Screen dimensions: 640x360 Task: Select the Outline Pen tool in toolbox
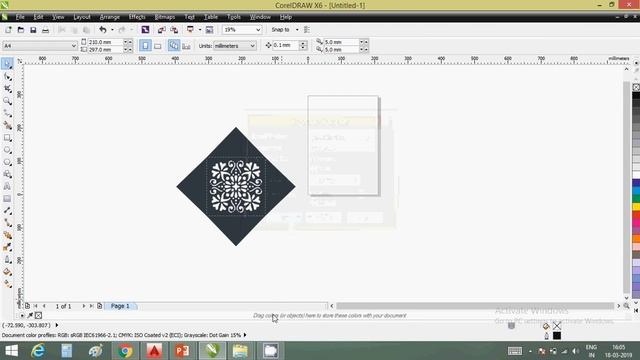pos(7,260)
